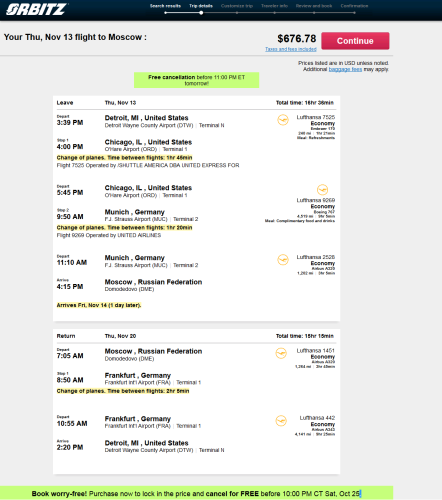Click Lufthansa logo for flight 1451
The height and width of the screenshot is (500, 442).
pyautogui.click(x=281, y=353)
